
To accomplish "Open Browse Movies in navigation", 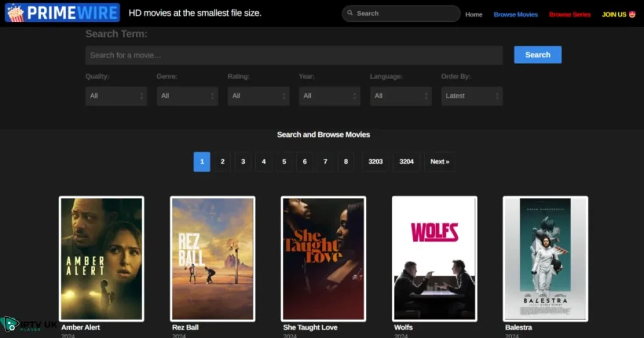I will click(516, 14).
